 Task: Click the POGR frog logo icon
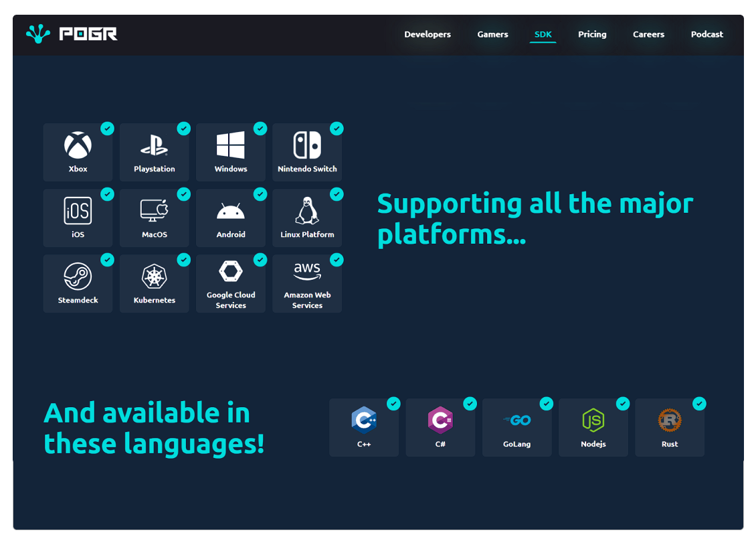click(x=38, y=33)
